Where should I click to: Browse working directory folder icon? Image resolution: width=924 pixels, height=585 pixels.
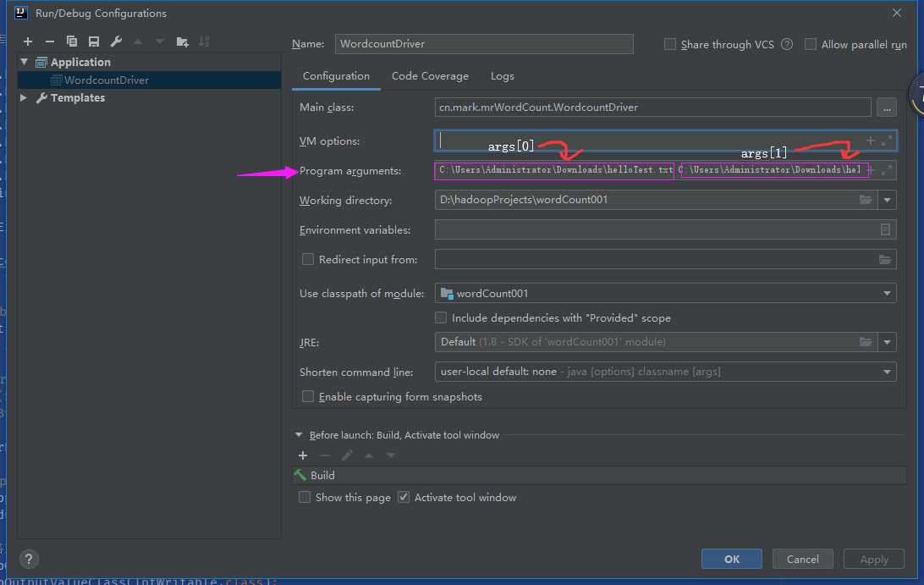pyautogui.click(x=865, y=200)
